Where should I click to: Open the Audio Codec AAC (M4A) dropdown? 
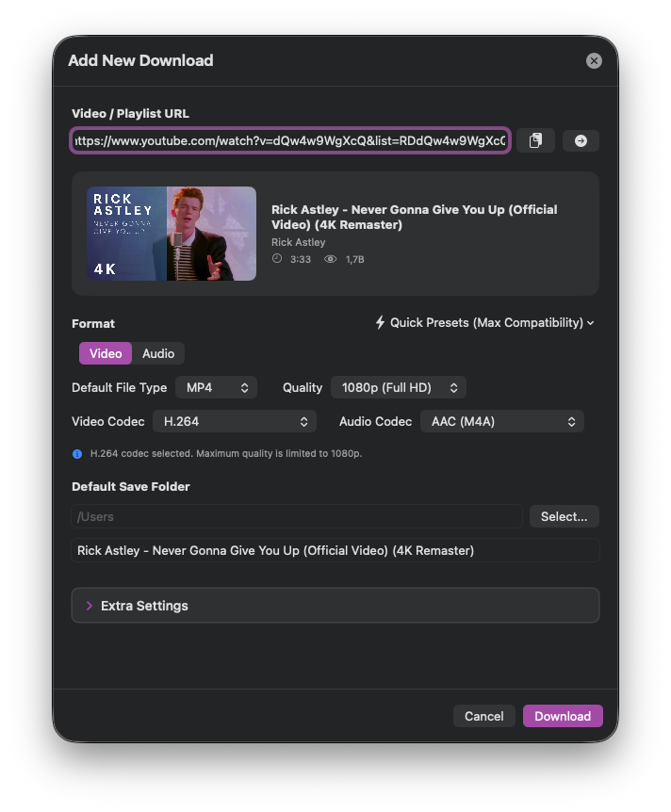(502, 421)
